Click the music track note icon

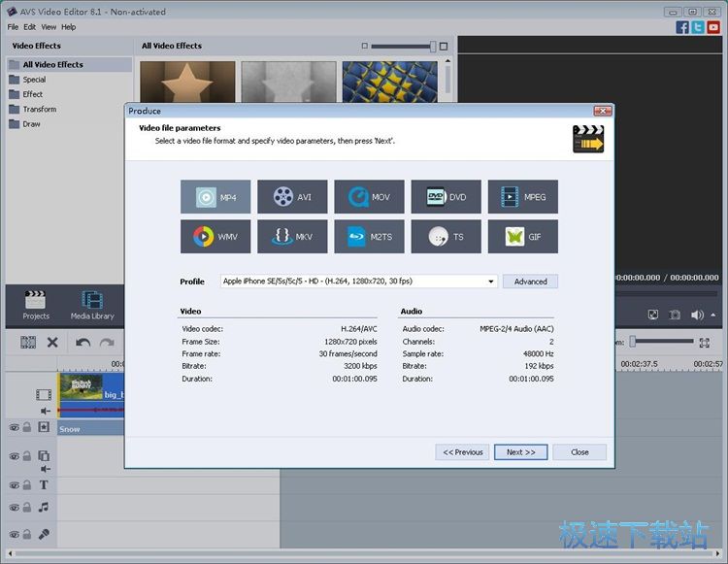pyautogui.click(x=44, y=507)
